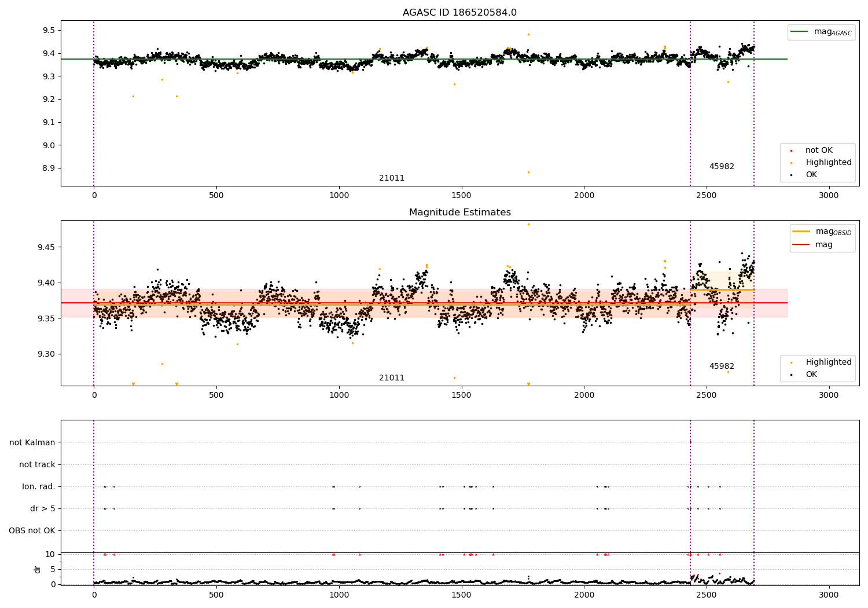Click the green line sample in the mag AGASC legend
Screen dimensions: 868x608
pos(799,32)
